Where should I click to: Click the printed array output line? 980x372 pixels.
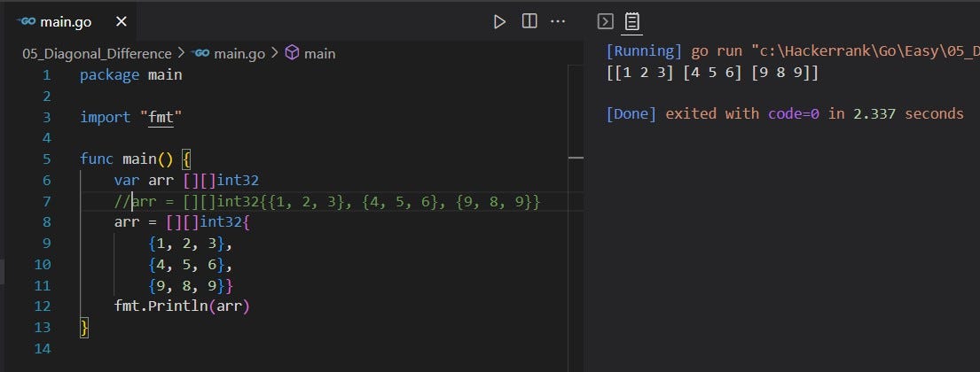pos(712,73)
